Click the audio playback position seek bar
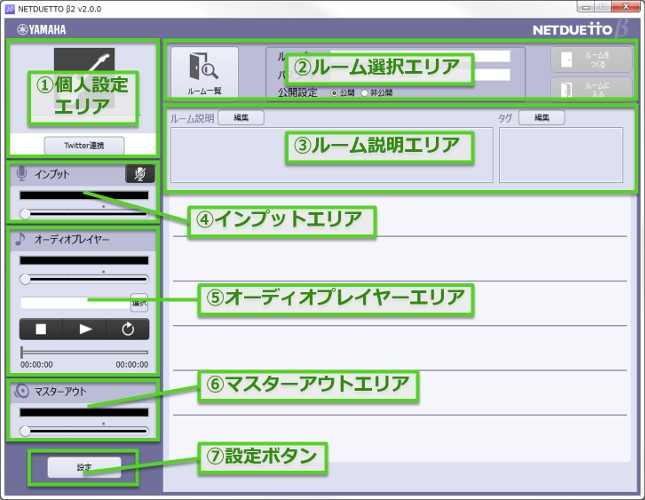This screenshot has height=500, width=645. (x=84, y=352)
